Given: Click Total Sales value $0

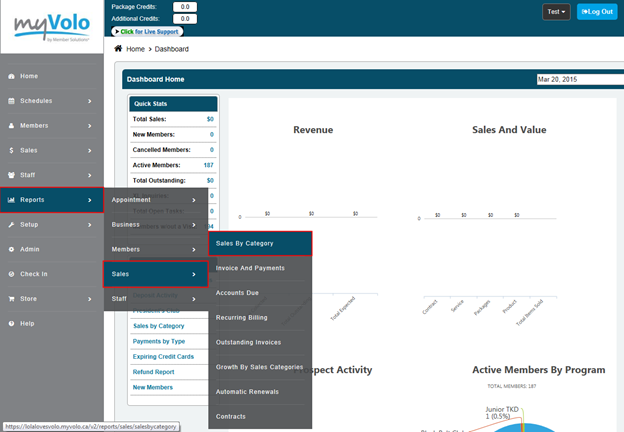Looking at the screenshot, I should click(210, 119).
